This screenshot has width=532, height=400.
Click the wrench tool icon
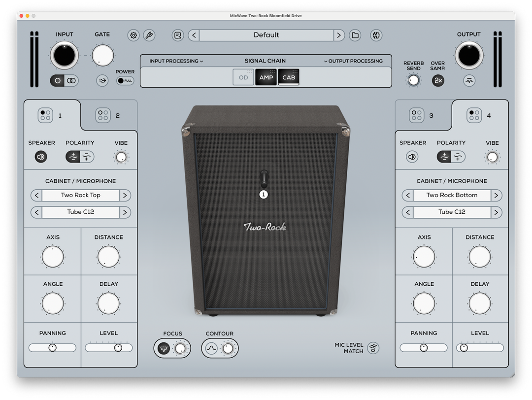149,35
